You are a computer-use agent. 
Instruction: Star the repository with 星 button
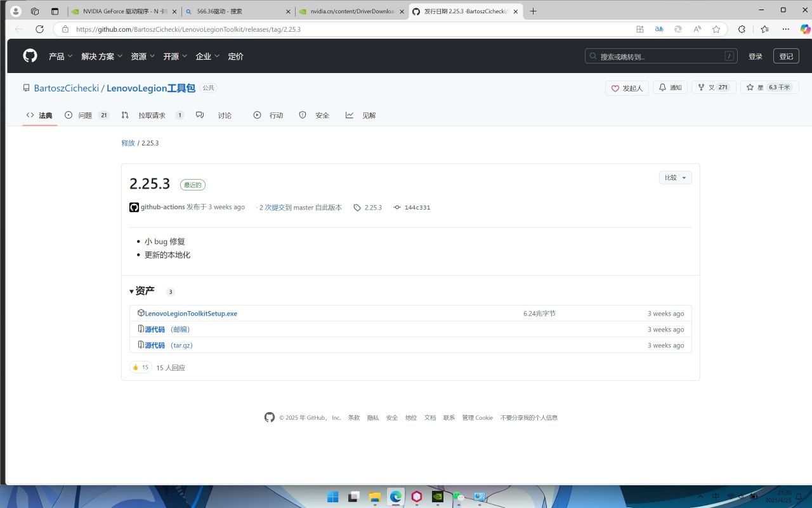point(769,88)
